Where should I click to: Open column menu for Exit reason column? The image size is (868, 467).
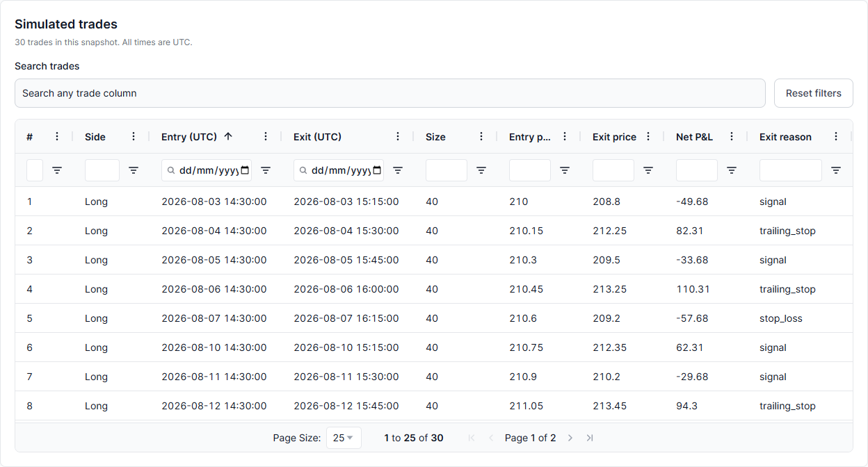point(836,137)
